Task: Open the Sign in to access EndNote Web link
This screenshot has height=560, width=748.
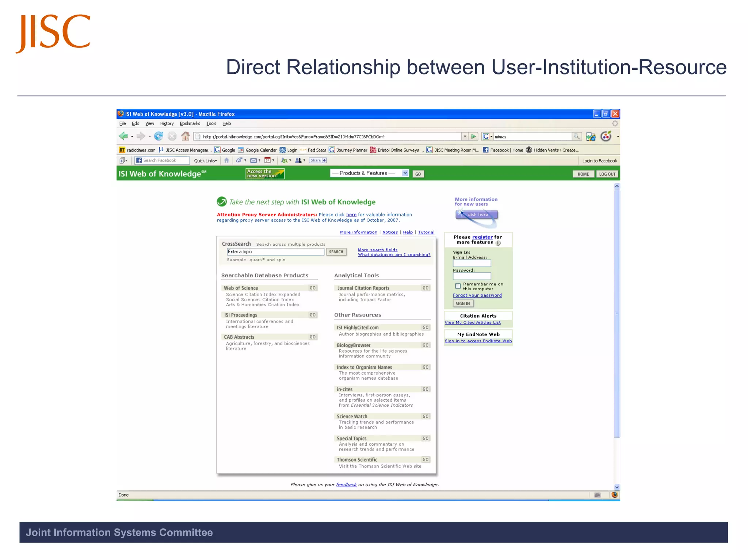Action: tap(478, 341)
